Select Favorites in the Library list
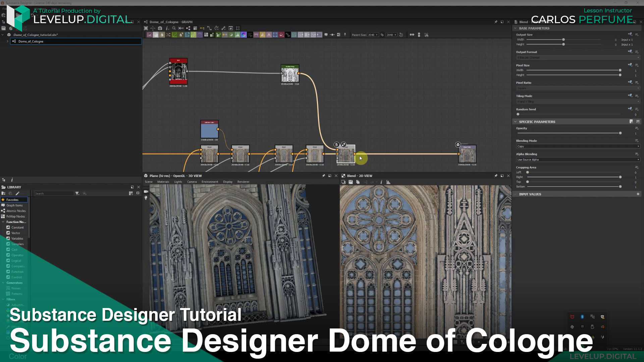The height and width of the screenshot is (362, 644). 14,200
